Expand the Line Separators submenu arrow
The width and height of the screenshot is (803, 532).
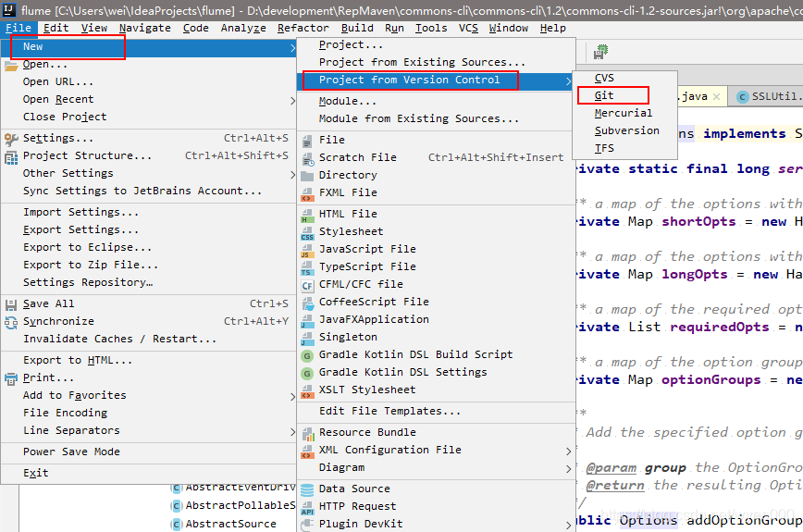click(292, 432)
